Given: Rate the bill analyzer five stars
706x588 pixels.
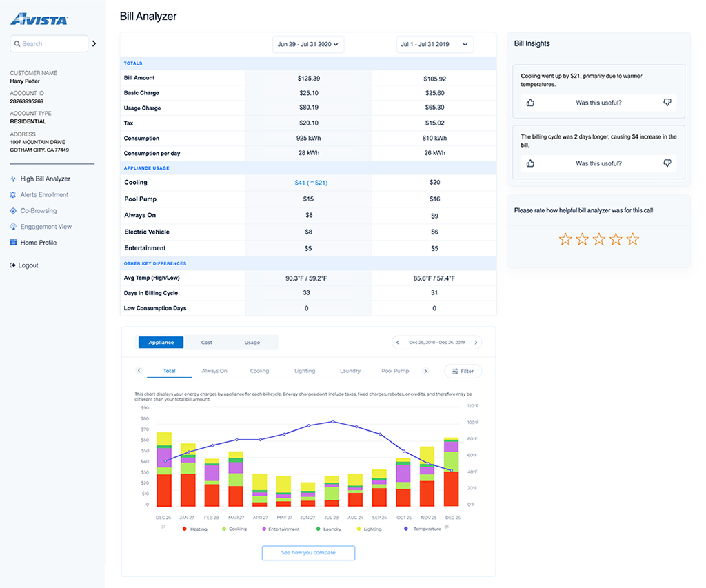Looking at the screenshot, I should click(632, 240).
